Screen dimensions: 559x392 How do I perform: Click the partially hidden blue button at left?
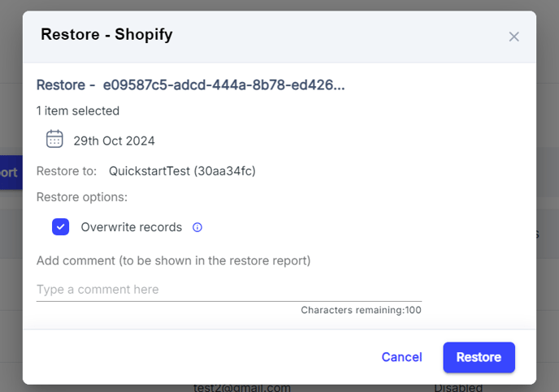click(11, 172)
